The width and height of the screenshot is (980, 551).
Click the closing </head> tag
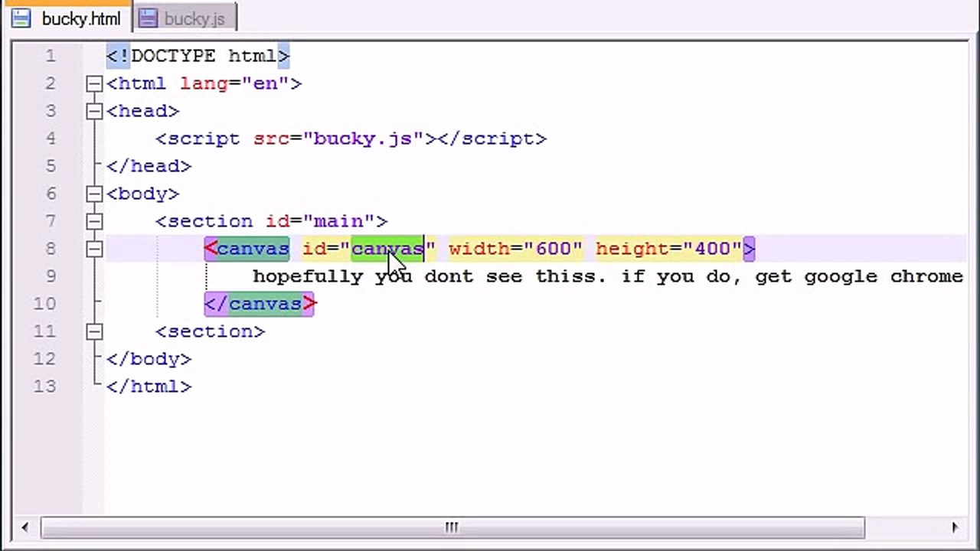(149, 166)
